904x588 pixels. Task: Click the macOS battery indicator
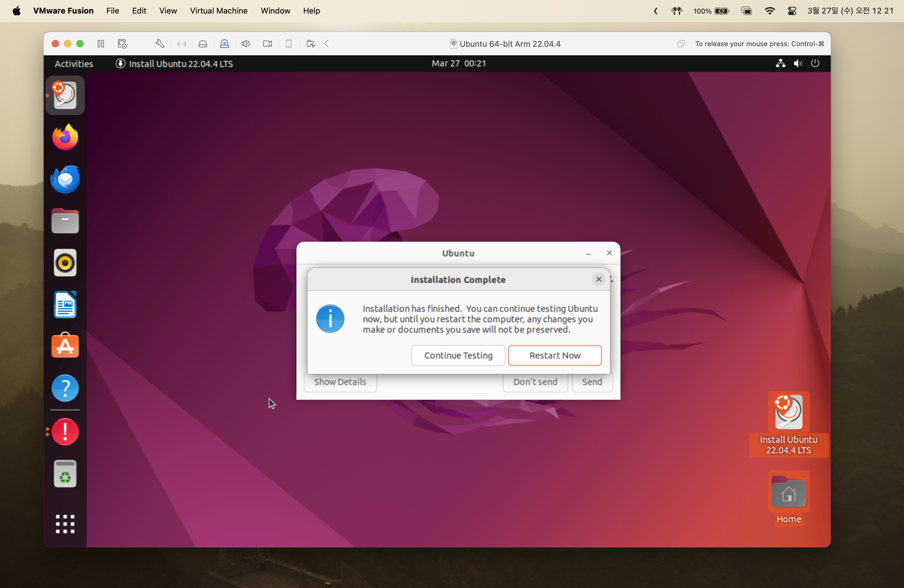[x=711, y=11]
